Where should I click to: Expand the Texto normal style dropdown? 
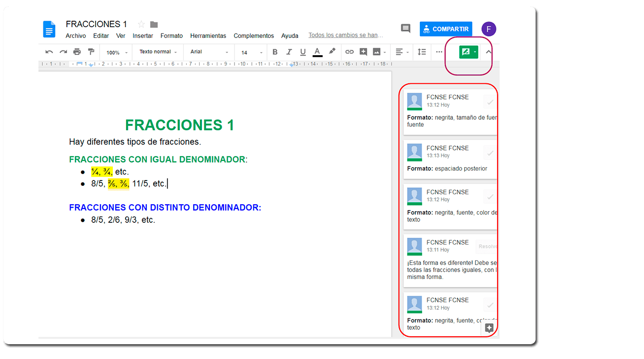pos(158,52)
